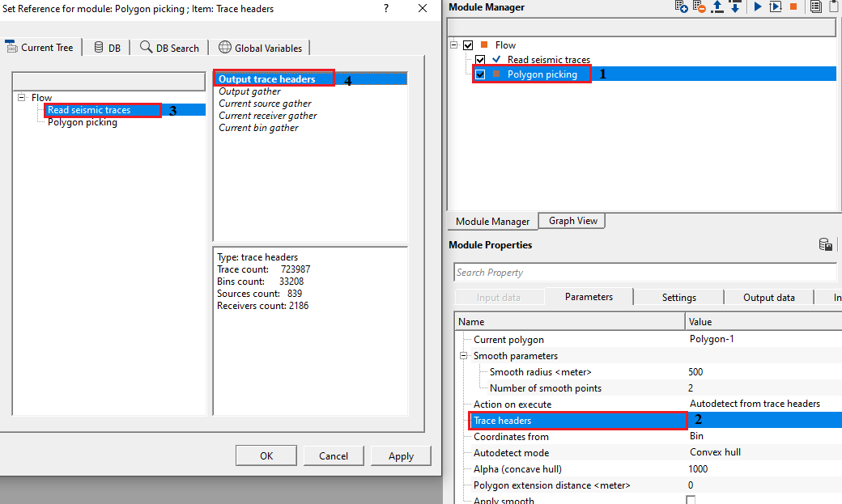Screen dimensions: 842x504
Task: Stop execution with orange square icon
Action: (x=793, y=7)
